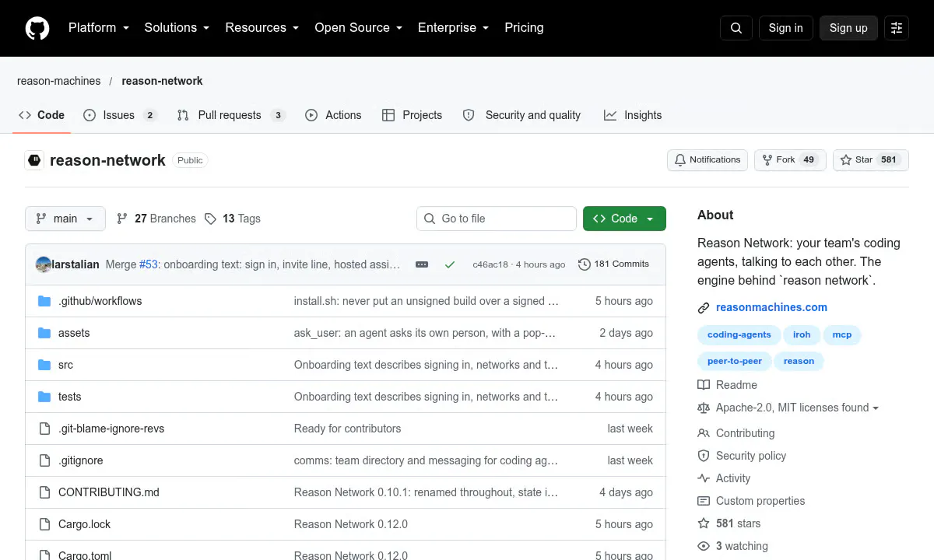Switch to the Actions tab
The image size is (934, 560).
pos(333,115)
